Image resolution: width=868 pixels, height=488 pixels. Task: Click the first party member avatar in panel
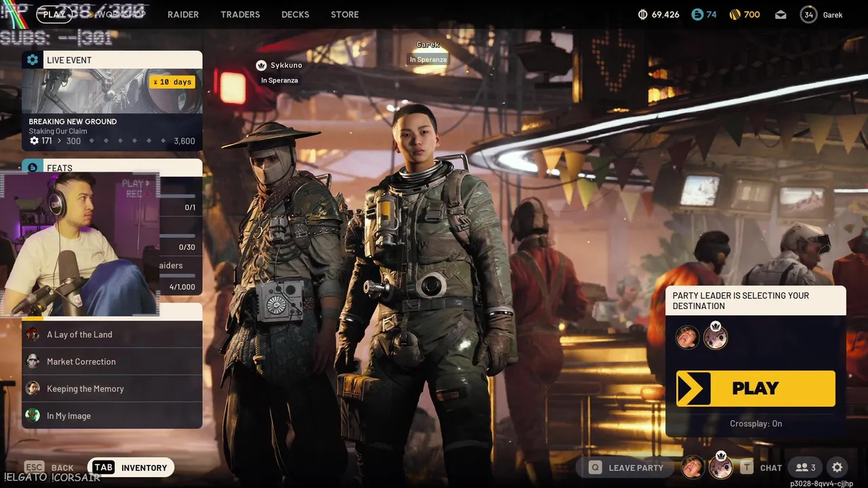click(x=687, y=337)
